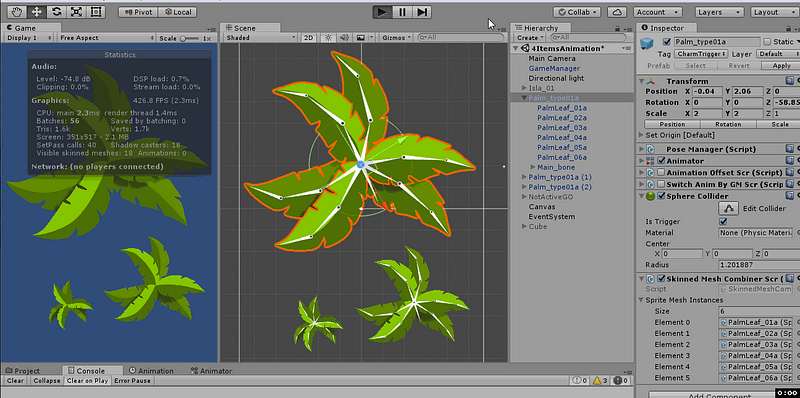The height and width of the screenshot is (398, 800).
Task: Toggle scene lighting sun icon
Action: [x=329, y=38]
